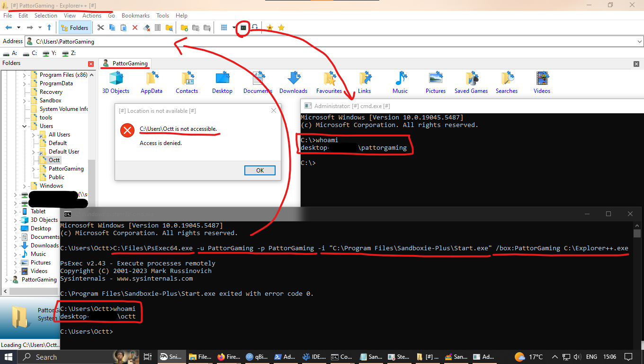The image size is (644, 364).
Task: Open the Bookmarks menu
Action: point(136,16)
